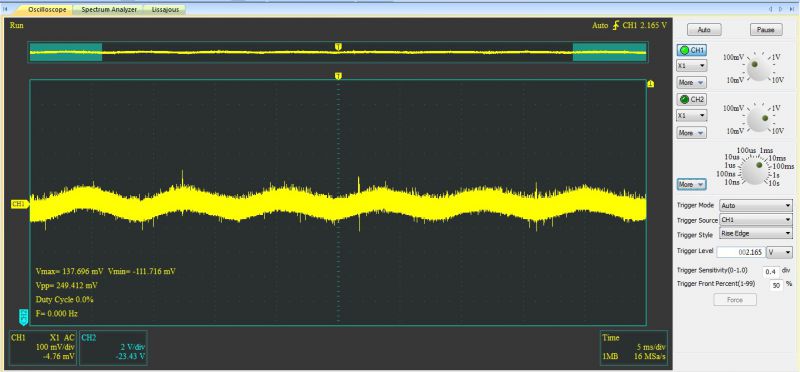Toggle the CH2 channel enable button
Viewport: 800px width, 372px height.
[692, 99]
